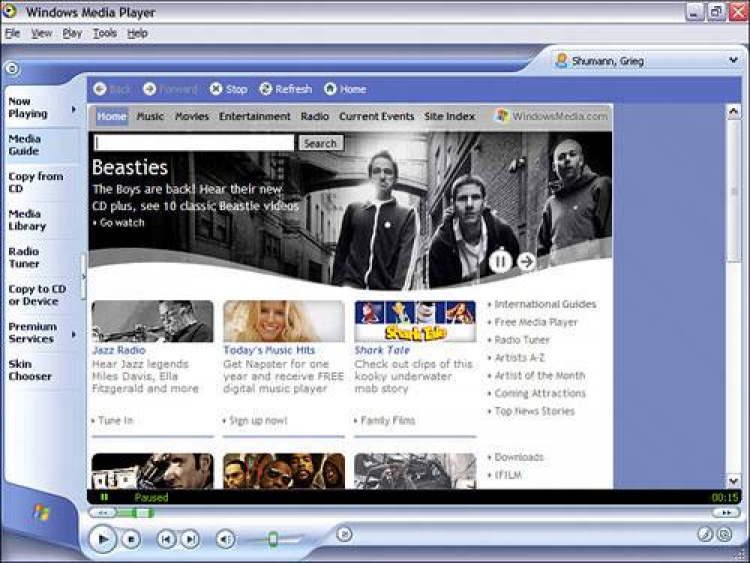The height and width of the screenshot is (563, 750).
Task: Click the Windows logo at bottom left
Action: click(42, 513)
